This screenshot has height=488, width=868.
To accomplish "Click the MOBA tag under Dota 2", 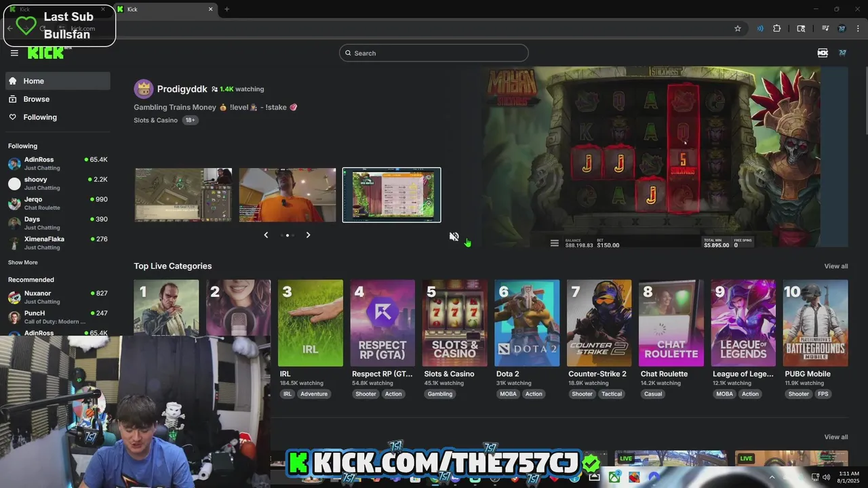I will [508, 394].
